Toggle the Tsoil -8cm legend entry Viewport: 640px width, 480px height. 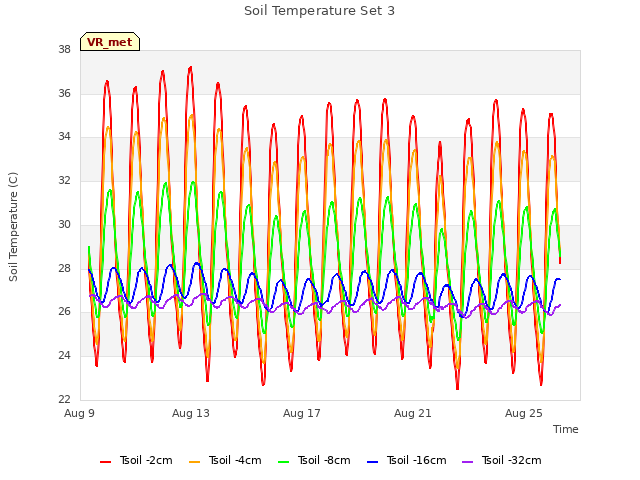(314, 460)
